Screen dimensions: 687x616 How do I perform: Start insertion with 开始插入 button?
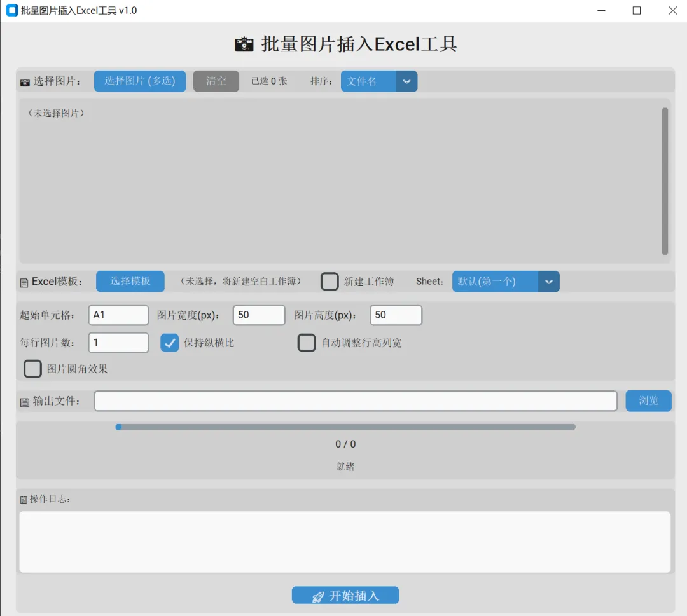point(345,596)
